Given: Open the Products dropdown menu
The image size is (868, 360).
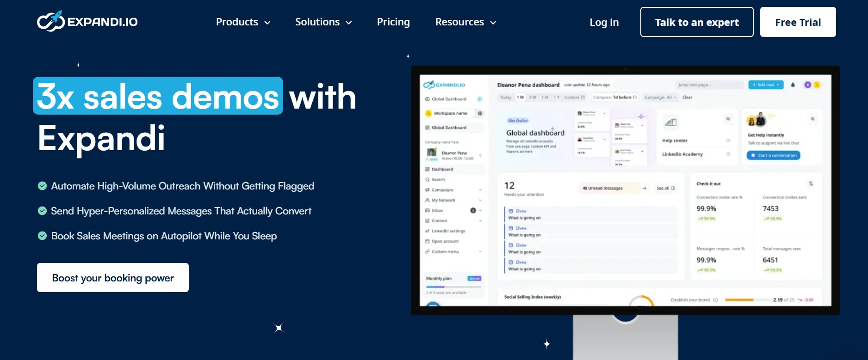Looking at the screenshot, I should [x=243, y=22].
